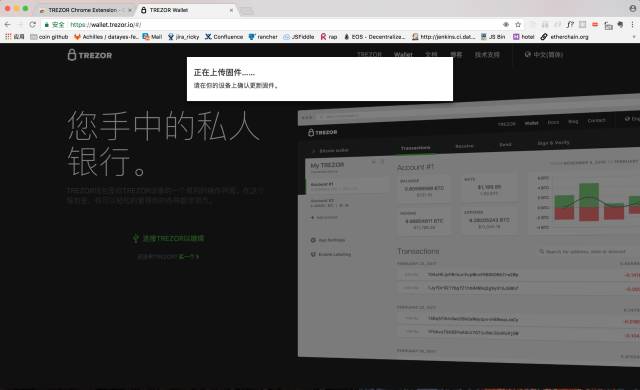The image size is (640, 390).
Task: Open the Evernote elephant extension
Action: tap(620, 24)
